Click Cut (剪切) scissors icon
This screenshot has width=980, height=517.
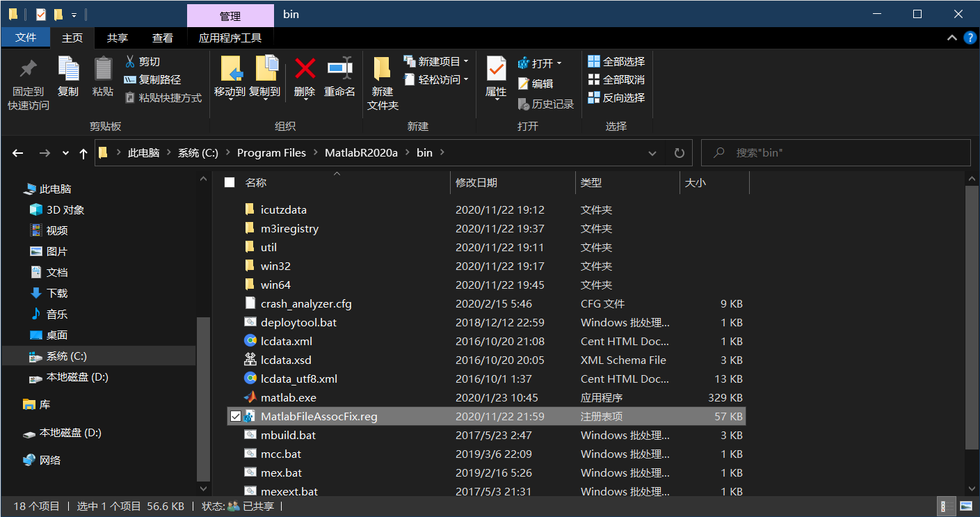[129, 61]
